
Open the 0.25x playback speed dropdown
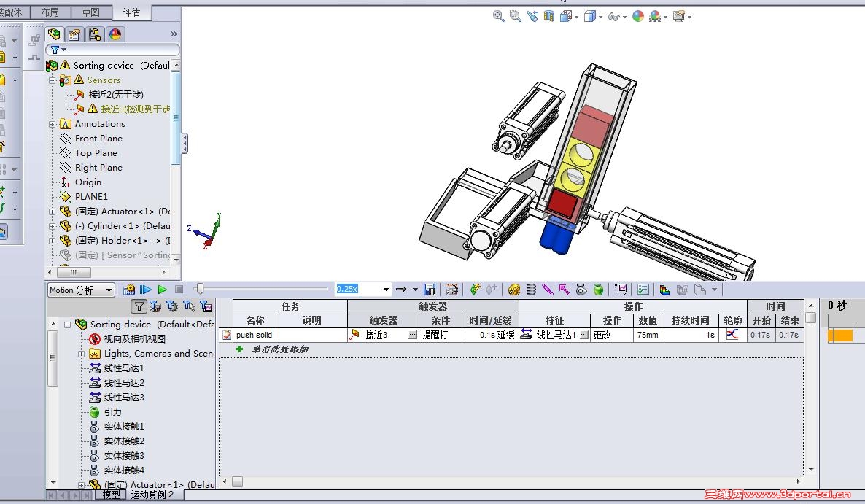click(386, 289)
